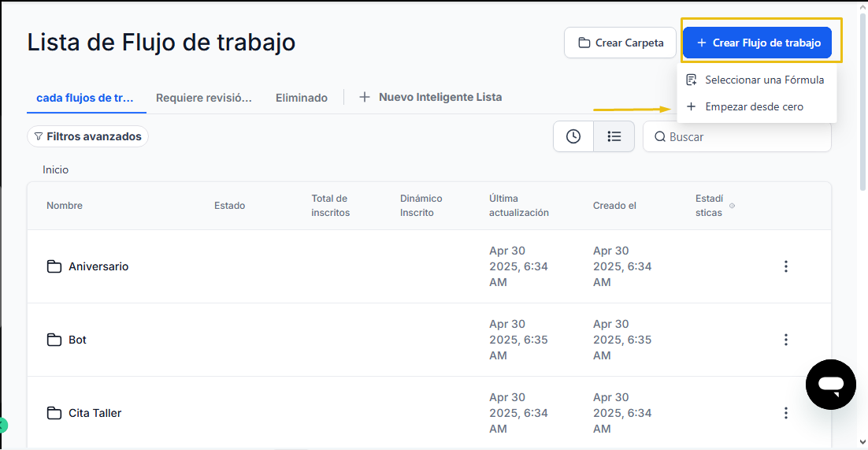868x450 pixels.
Task: Click the Estadísticas info icon
Action: (732, 206)
